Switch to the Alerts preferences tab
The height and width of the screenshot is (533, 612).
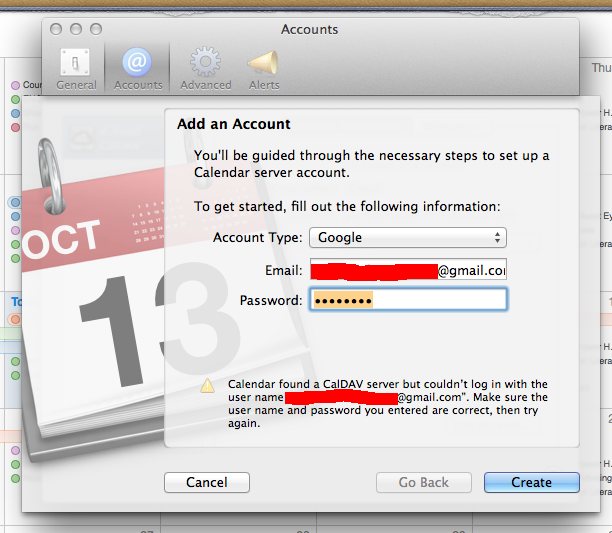264,69
